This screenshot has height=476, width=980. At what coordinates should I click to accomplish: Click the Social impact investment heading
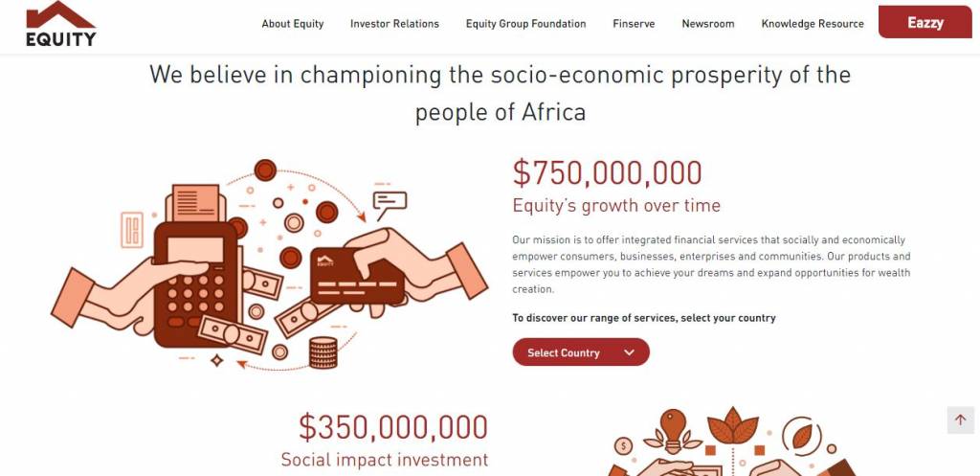click(x=385, y=460)
